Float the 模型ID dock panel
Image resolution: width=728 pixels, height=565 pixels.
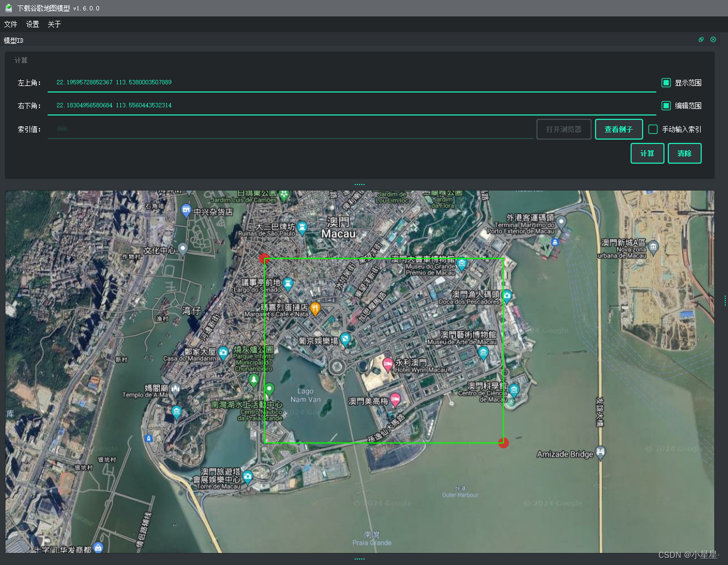(x=701, y=39)
